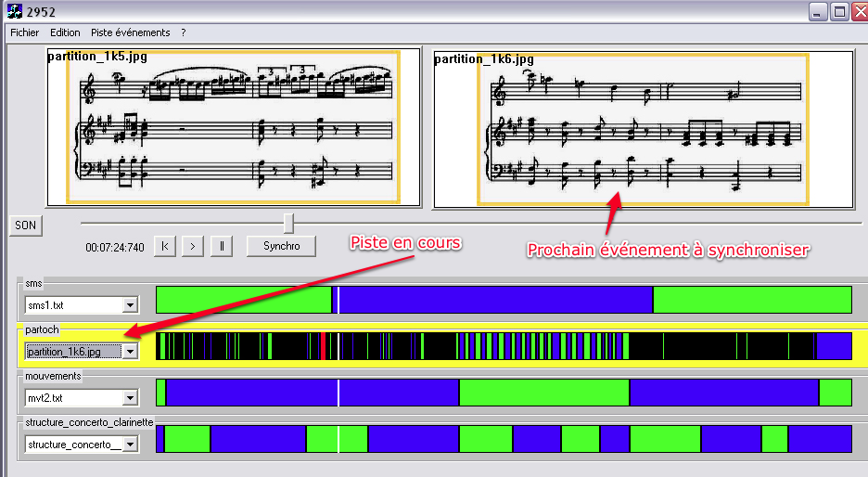Click the last green segment in sms track
Image resolution: width=868 pixels, height=477 pixels.
coord(752,300)
